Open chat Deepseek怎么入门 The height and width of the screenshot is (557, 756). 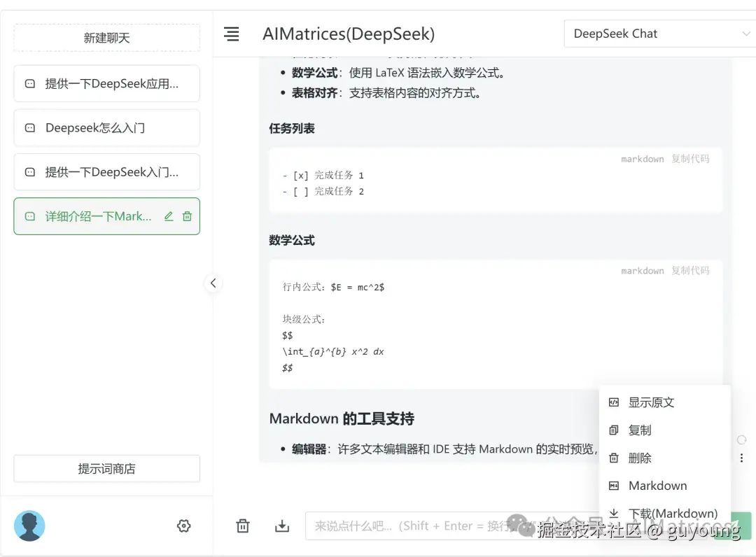click(106, 128)
